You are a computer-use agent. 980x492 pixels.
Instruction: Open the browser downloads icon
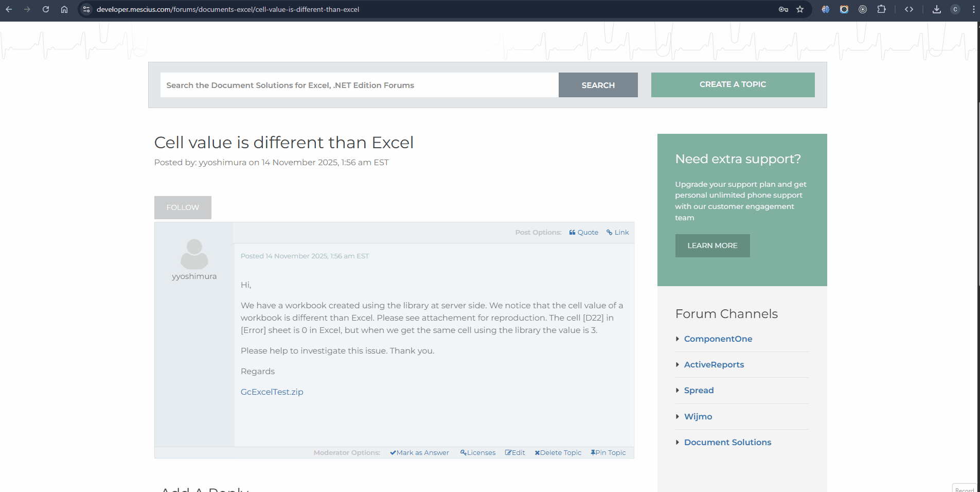937,9
